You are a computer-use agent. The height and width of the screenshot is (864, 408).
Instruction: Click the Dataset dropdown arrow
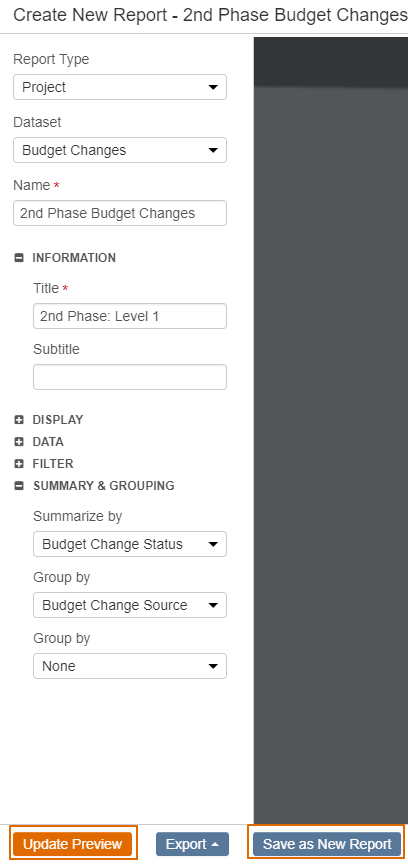point(213,150)
